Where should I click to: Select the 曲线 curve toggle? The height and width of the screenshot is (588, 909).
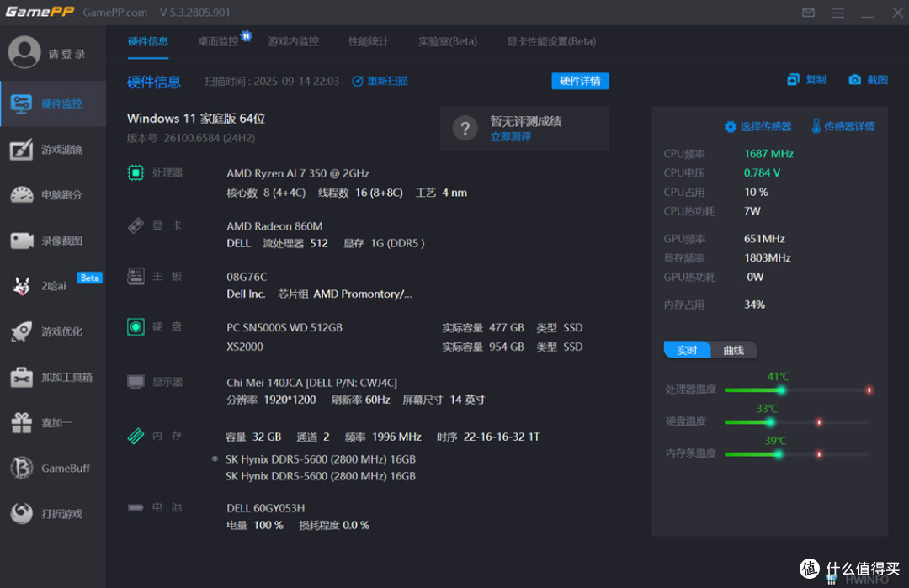[x=733, y=350]
